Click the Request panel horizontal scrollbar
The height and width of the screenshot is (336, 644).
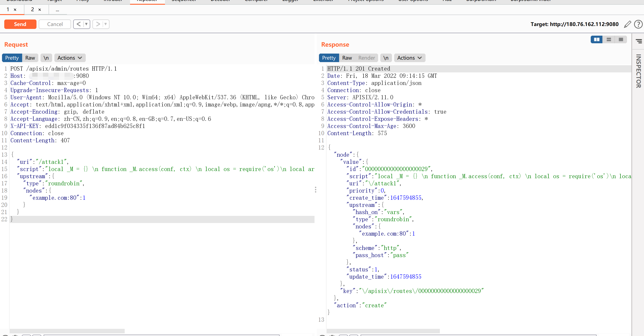pos(67,331)
